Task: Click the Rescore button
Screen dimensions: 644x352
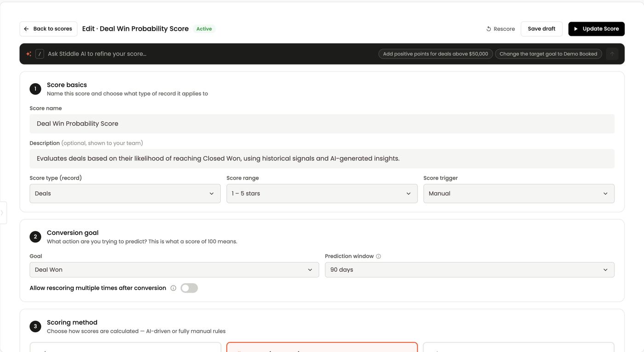Action: (x=500, y=29)
